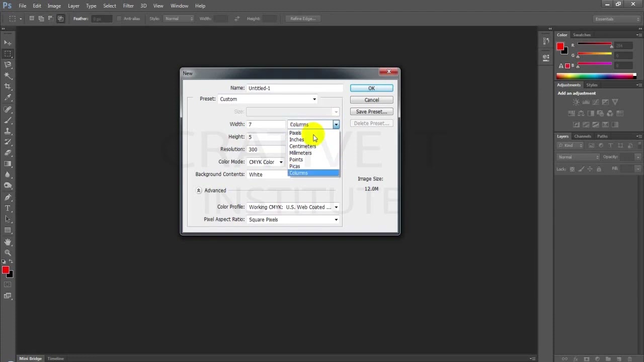Add a Levels adjustment
Image resolution: width=644 pixels, height=362 pixels.
tap(586, 102)
